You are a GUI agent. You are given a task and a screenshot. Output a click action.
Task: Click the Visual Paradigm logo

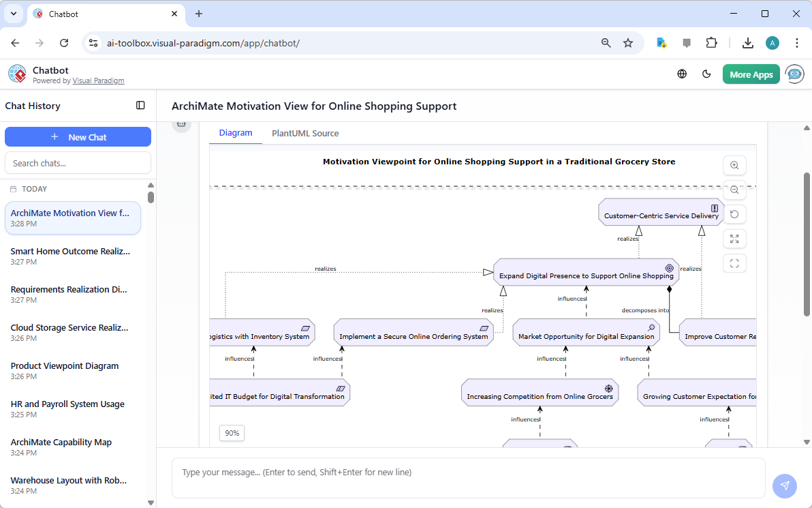(17, 74)
